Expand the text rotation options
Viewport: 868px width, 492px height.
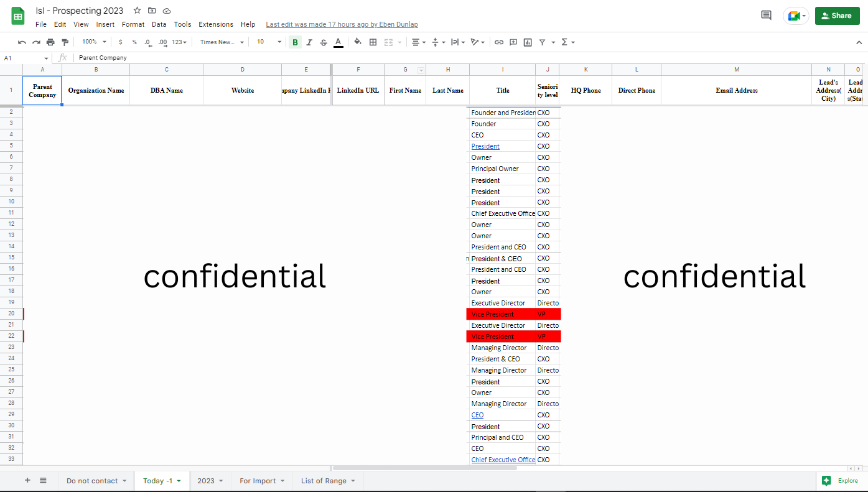[x=478, y=42]
